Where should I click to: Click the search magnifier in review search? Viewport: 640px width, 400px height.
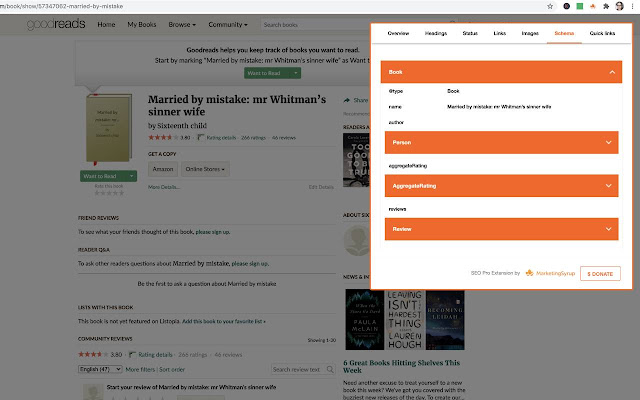coord(330,369)
